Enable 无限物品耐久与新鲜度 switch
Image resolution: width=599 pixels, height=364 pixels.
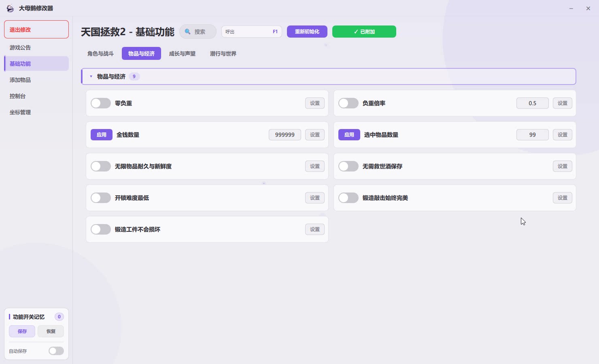pos(101,166)
